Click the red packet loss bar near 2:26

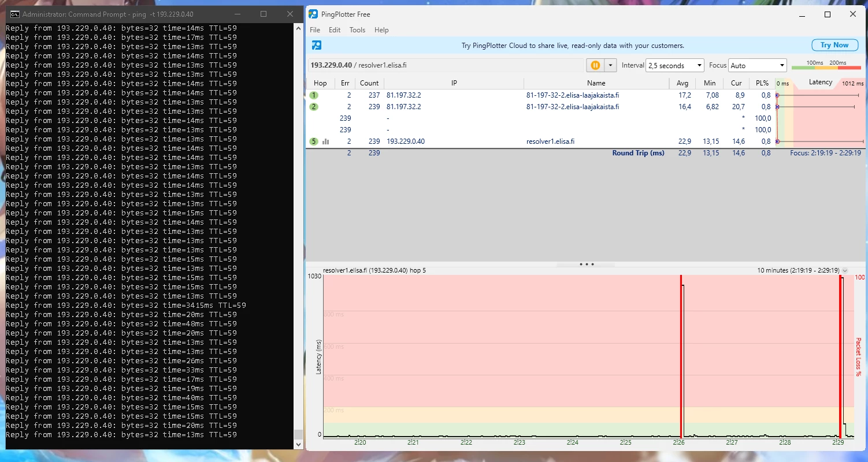pyautogui.click(x=681, y=356)
